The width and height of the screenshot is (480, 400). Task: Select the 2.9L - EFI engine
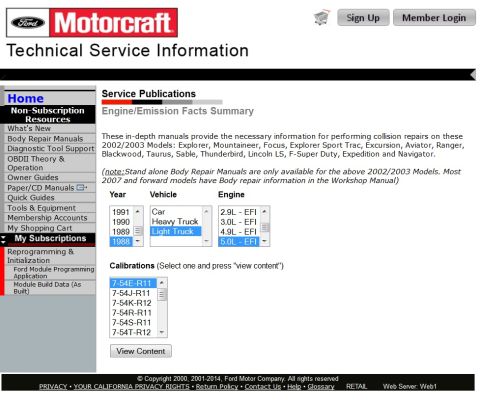239,212
